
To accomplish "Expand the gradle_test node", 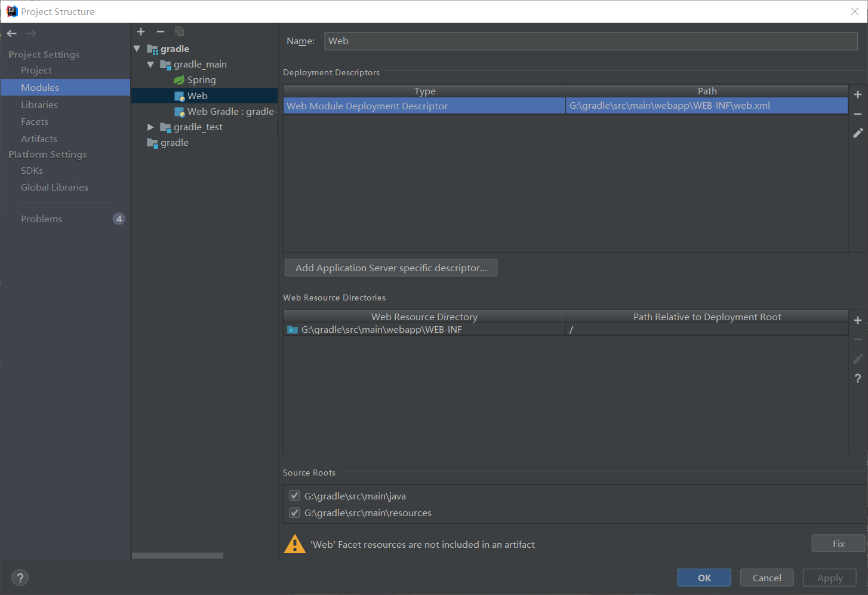I will click(x=150, y=127).
